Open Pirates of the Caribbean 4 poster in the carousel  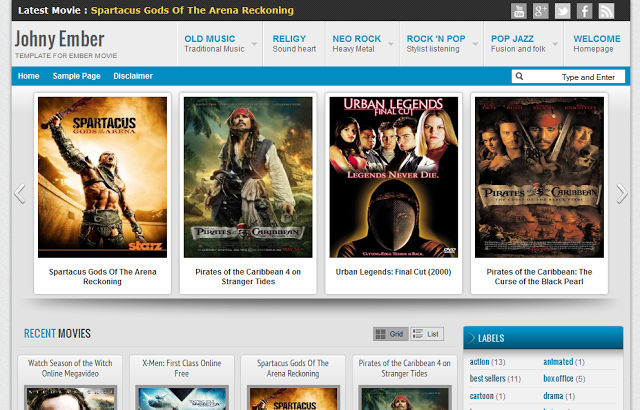(248, 177)
